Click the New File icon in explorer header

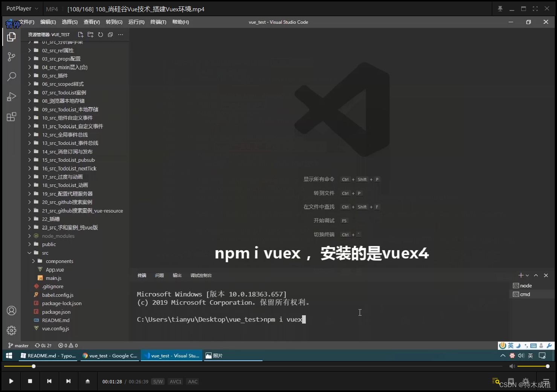click(x=81, y=35)
